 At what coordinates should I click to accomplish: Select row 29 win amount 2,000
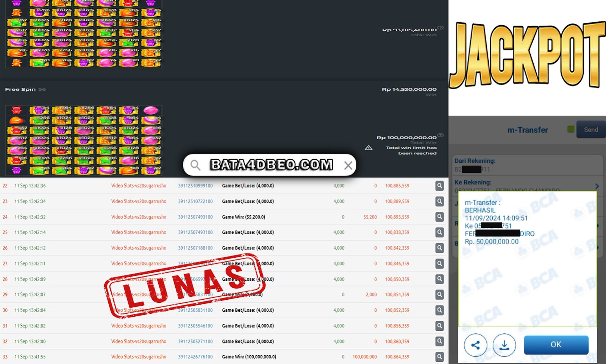click(371, 294)
